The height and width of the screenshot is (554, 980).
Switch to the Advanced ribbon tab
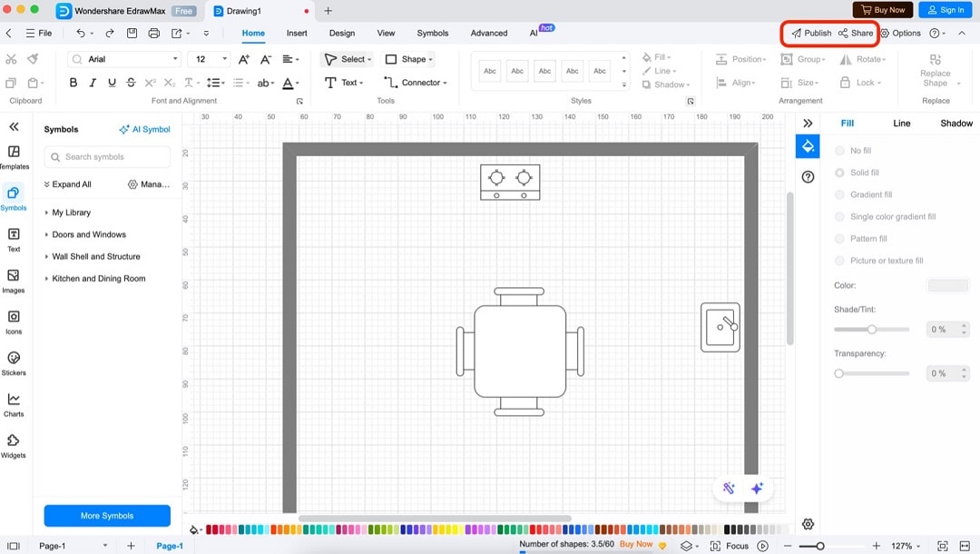[x=489, y=33]
